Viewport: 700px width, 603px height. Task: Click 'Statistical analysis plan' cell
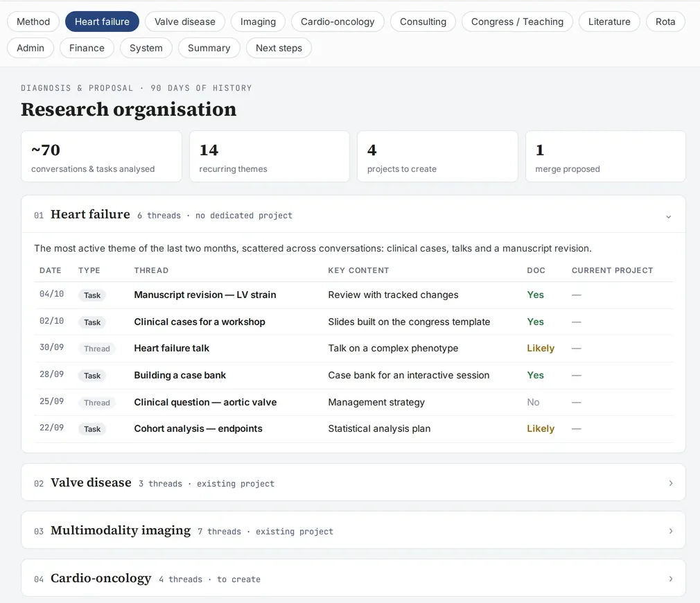pos(380,428)
